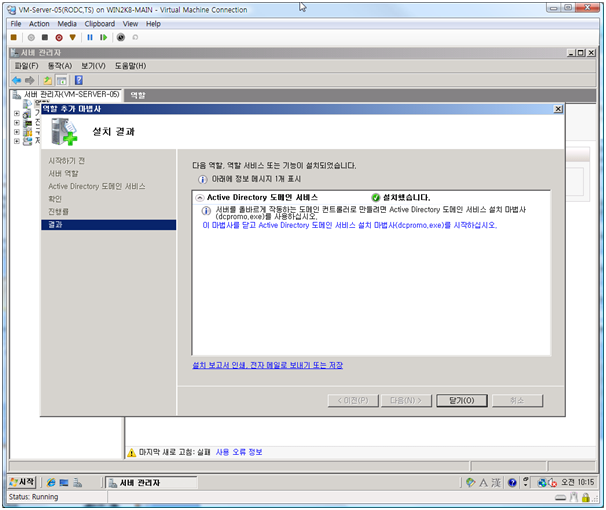Click the 서버 관리자 window title bar icon
Screen dimensions: 606x510
(14, 53)
